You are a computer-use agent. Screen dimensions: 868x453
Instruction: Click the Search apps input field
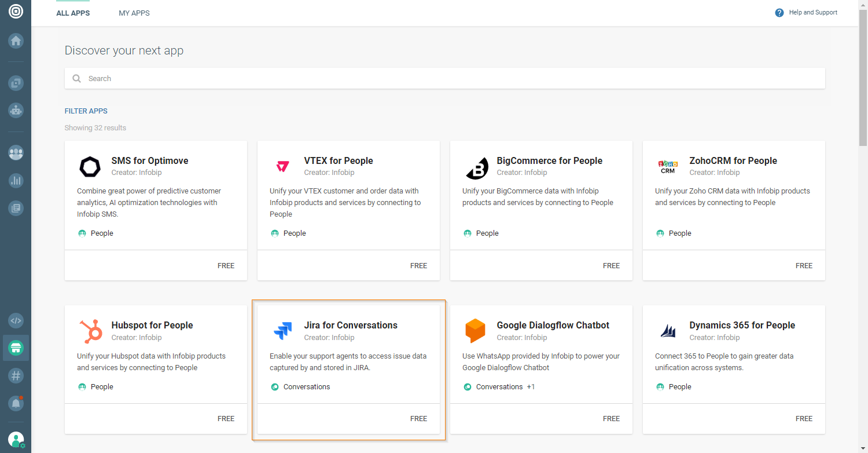[444, 79]
